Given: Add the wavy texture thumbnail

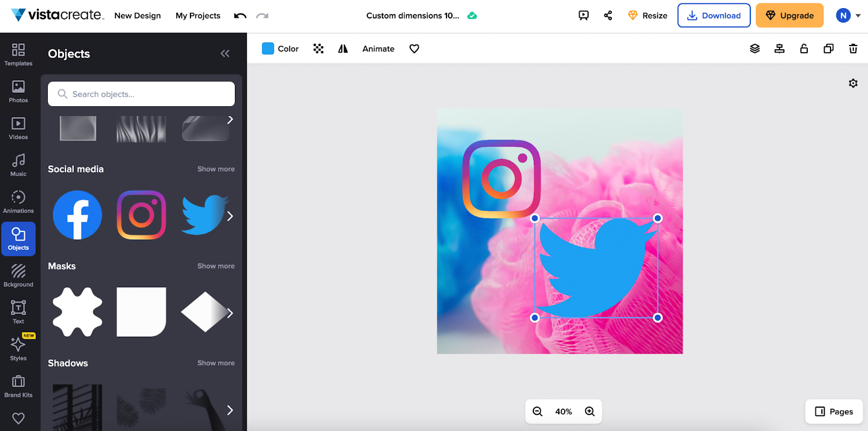Looking at the screenshot, I should point(142,128).
